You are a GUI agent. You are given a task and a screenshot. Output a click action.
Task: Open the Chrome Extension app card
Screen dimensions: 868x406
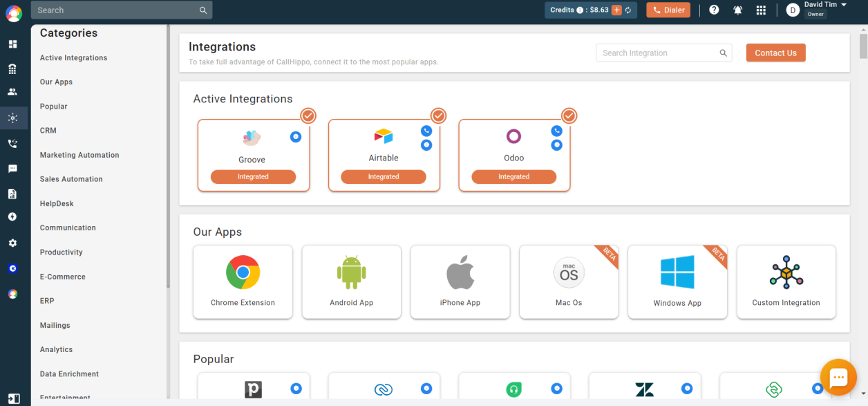pos(243,282)
